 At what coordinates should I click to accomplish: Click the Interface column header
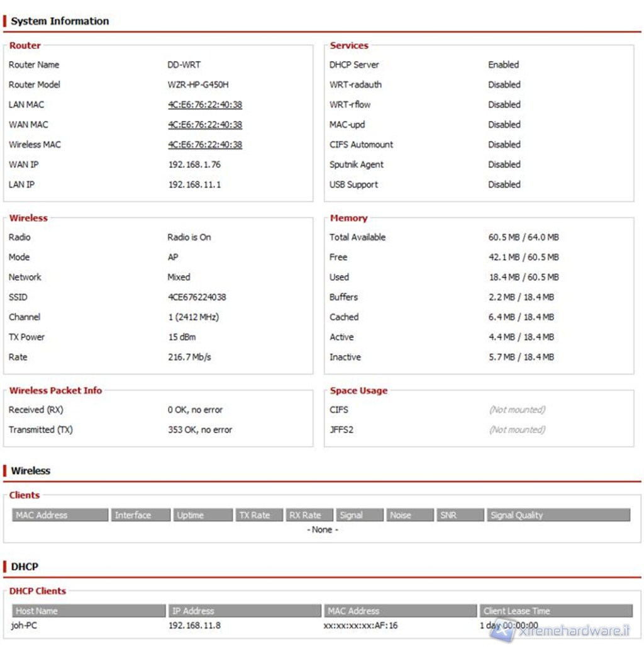pyautogui.click(x=141, y=515)
